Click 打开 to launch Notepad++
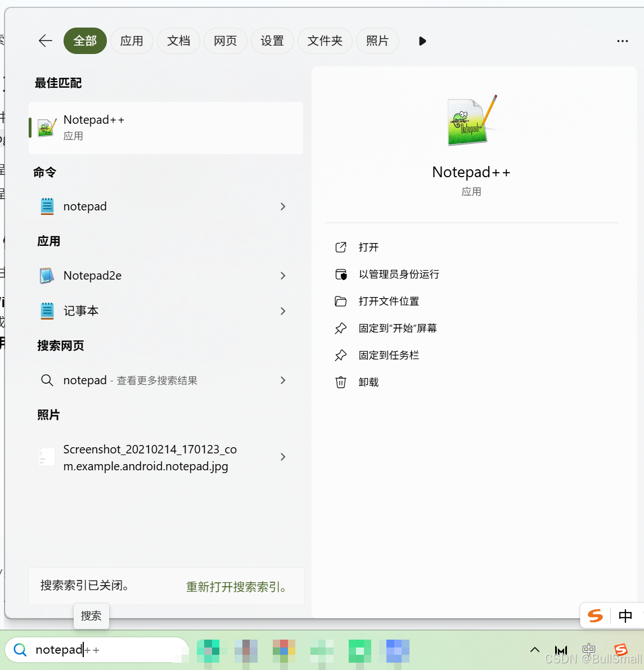644x670 pixels. tap(369, 247)
